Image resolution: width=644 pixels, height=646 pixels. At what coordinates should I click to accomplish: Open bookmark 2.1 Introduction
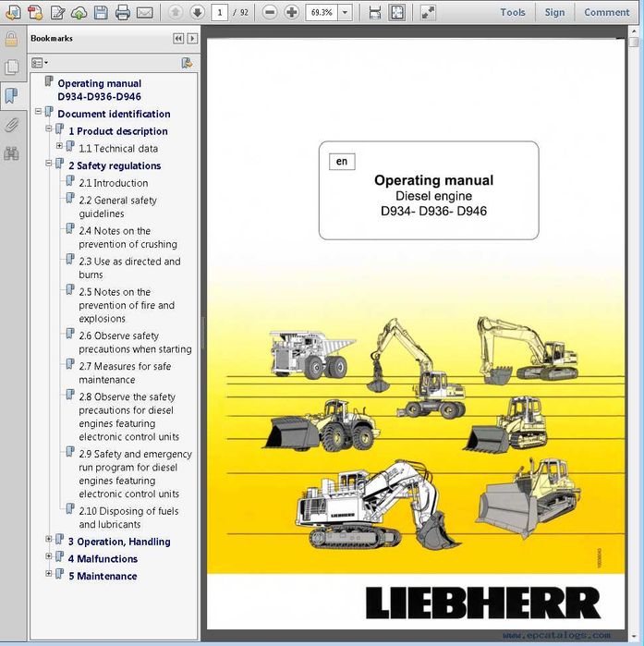(114, 183)
